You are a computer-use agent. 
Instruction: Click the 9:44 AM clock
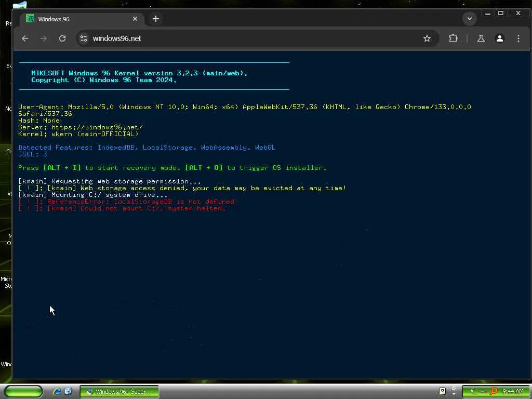513,392
